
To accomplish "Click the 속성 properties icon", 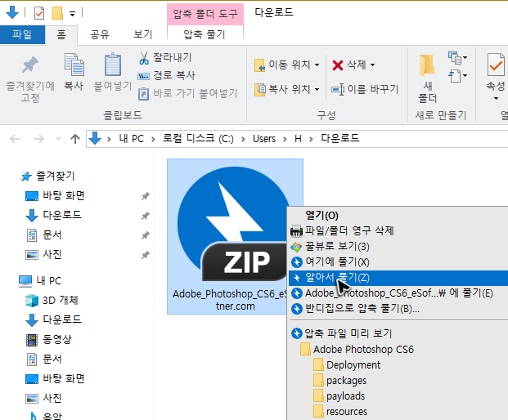I will coord(496,65).
